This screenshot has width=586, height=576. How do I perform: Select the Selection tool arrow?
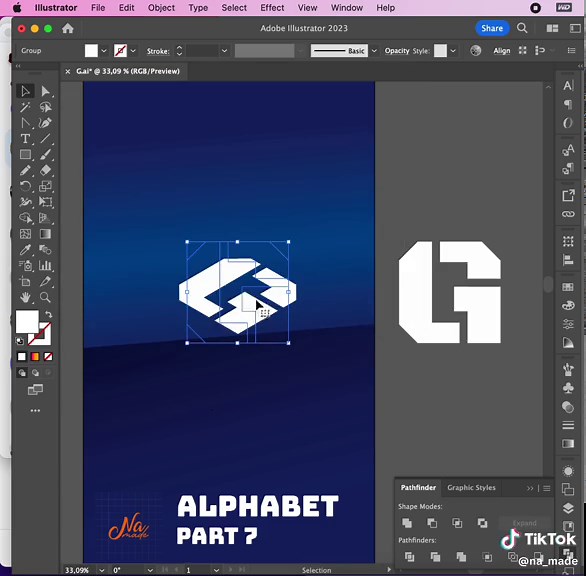[25, 91]
